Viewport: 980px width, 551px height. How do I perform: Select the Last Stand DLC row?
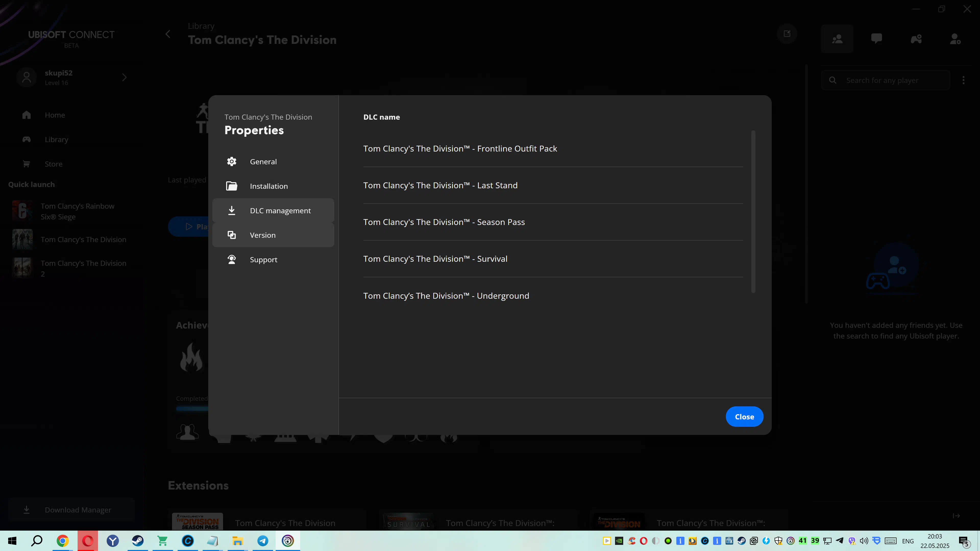(553, 185)
